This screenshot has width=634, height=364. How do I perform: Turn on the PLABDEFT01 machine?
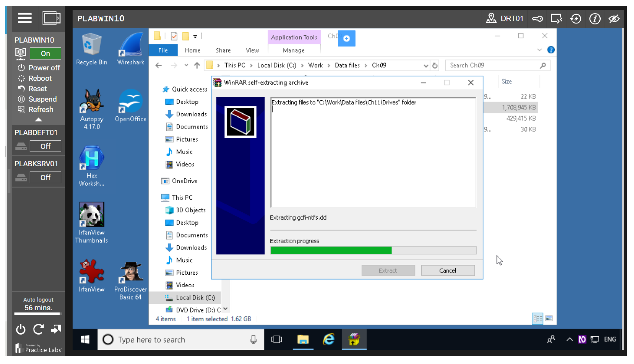[45, 146]
